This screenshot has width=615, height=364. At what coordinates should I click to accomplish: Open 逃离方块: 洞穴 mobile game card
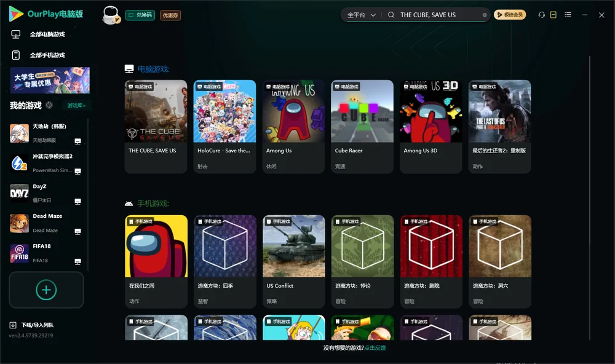500,262
